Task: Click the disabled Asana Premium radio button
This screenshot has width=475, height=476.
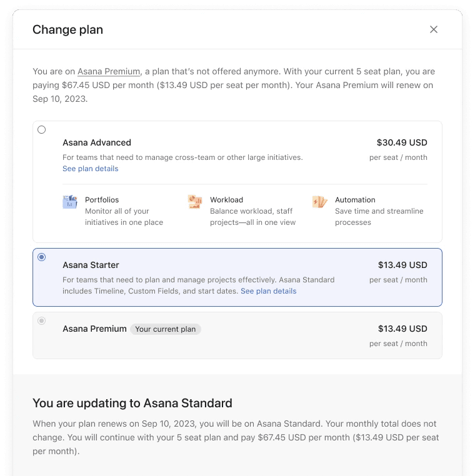Action: 42,321
